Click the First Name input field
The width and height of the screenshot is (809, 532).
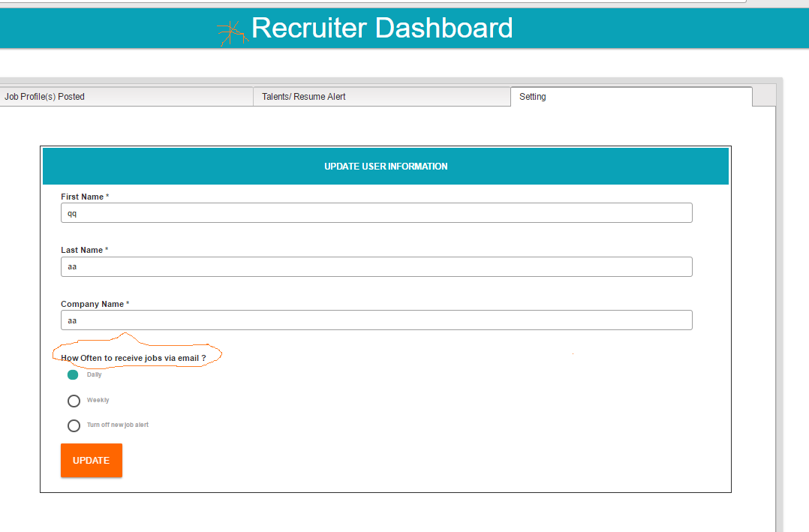point(377,213)
